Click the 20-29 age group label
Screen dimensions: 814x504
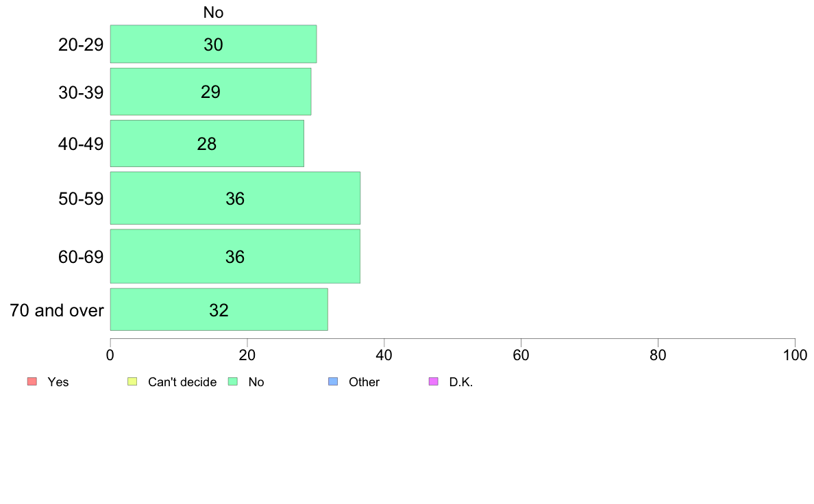point(81,45)
